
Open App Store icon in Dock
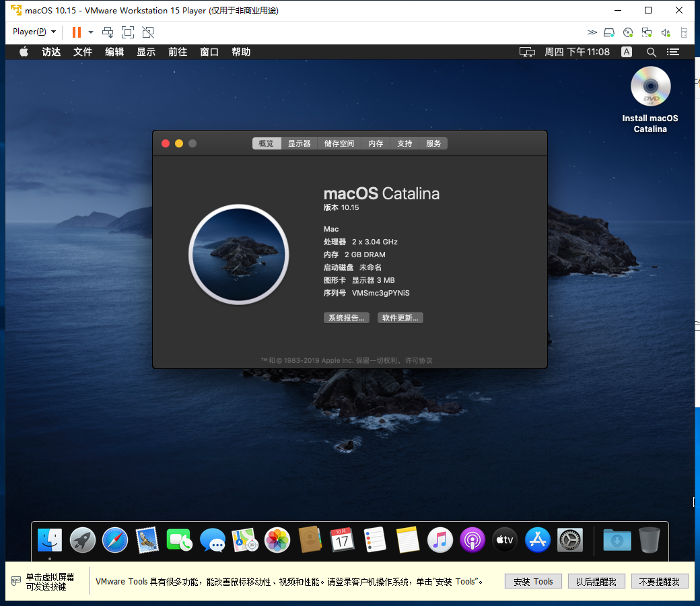538,540
